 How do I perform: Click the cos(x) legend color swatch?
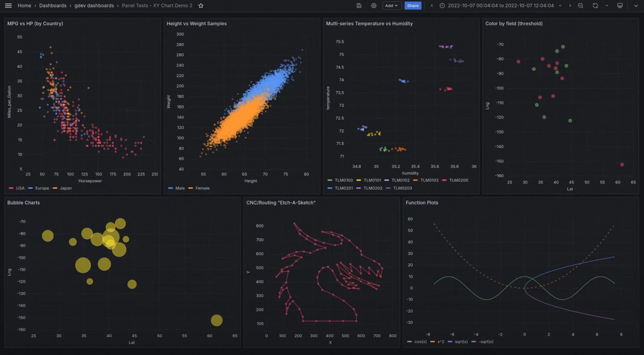[409, 342]
